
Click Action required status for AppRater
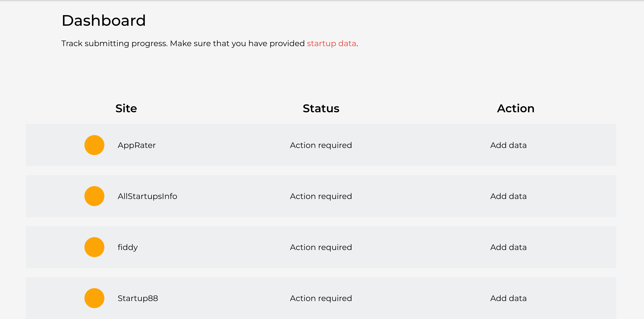pyautogui.click(x=321, y=145)
